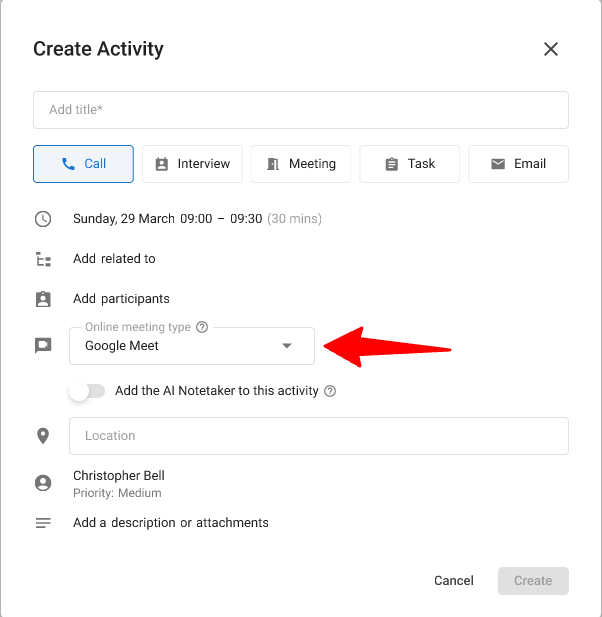Click the description lines icon
602x617 pixels.
pos(43,523)
